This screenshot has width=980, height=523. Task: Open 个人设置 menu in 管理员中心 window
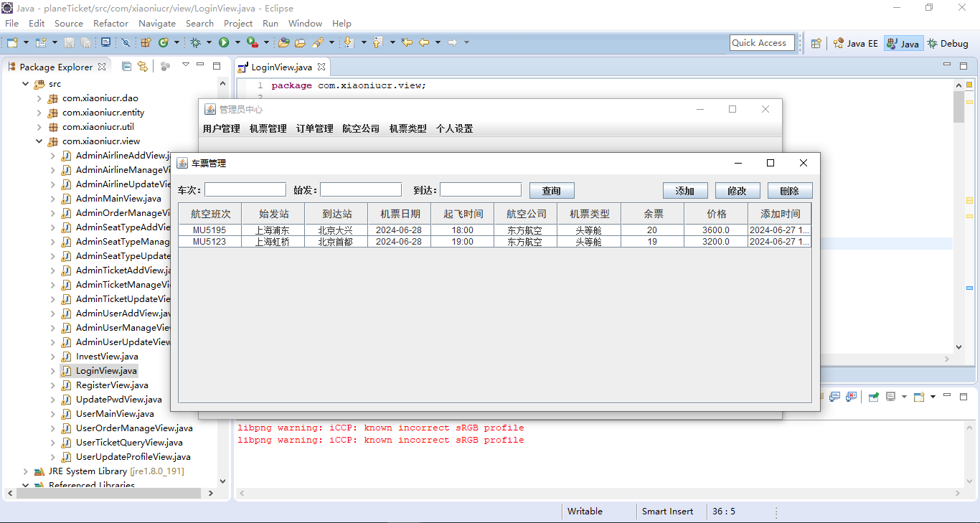click(455, 129)
